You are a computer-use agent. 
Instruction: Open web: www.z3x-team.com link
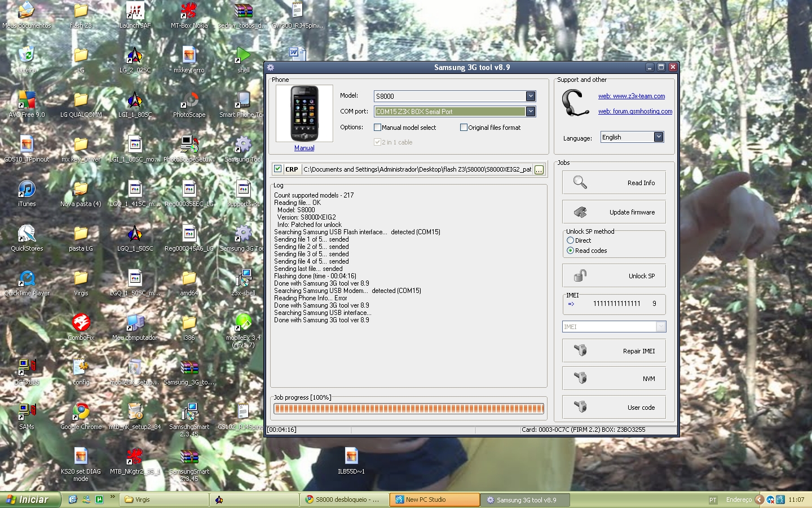(x=632, y=97)
